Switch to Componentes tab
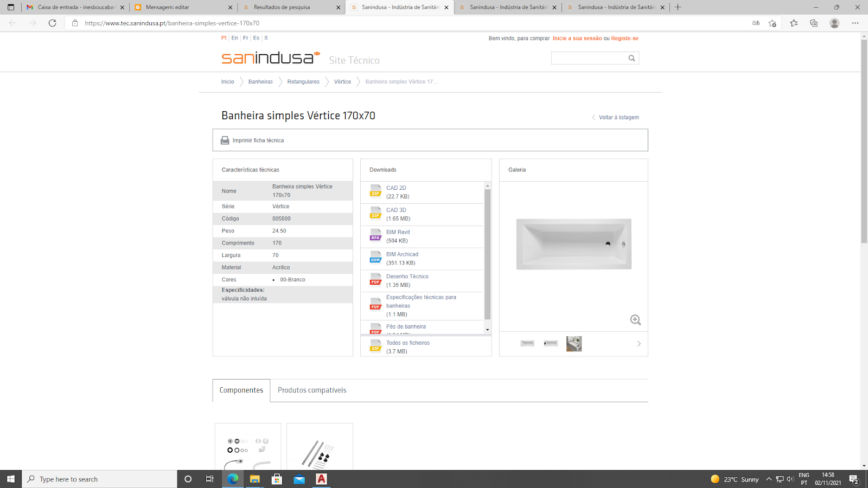This screenshot has width=868, height=488. coord(241,390)
